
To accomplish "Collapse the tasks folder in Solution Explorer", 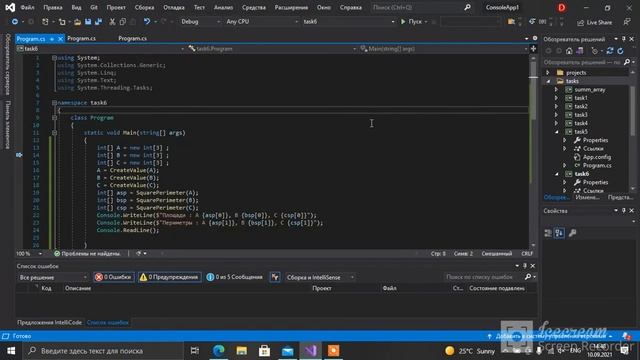I will coord(548,81).
